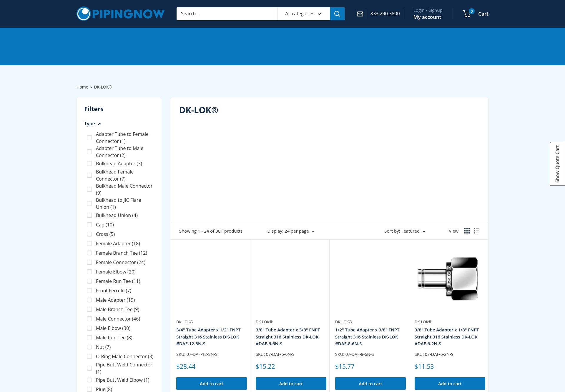Open Sort by Featured dropdown
Viewport: 565px width, 392px height.
point(405,231)
